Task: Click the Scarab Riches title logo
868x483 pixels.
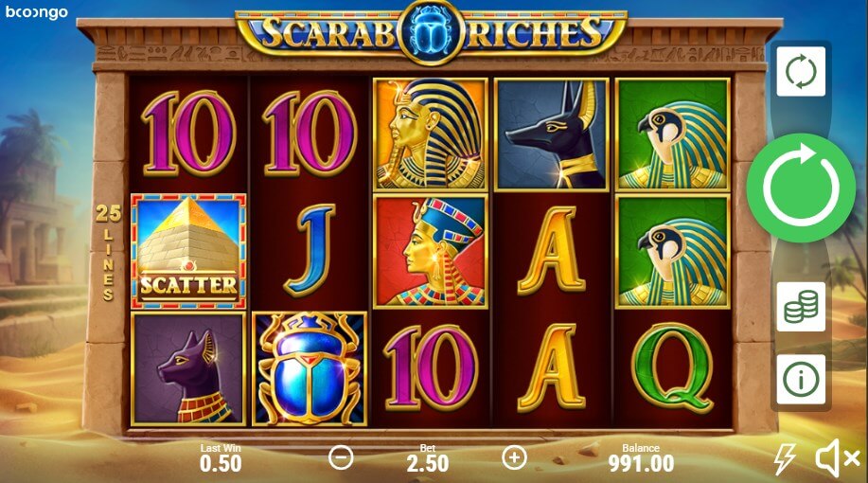Action: tap(432, 32)
